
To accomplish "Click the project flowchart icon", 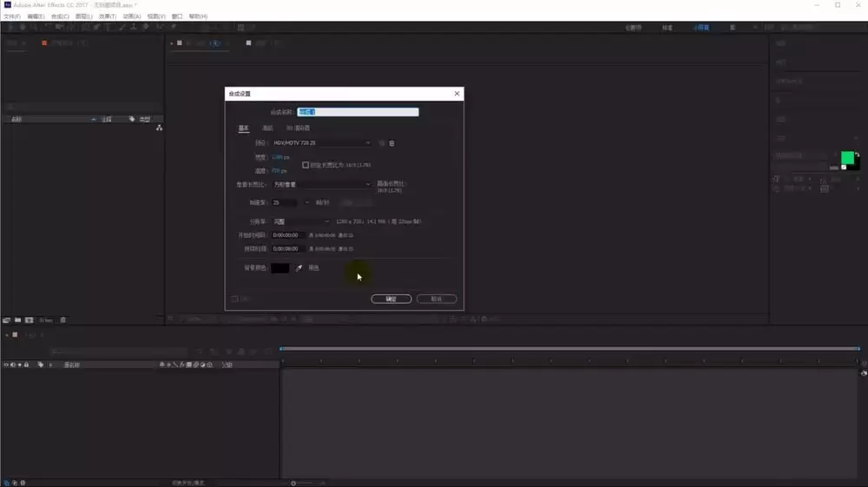I will coord(160,128).
